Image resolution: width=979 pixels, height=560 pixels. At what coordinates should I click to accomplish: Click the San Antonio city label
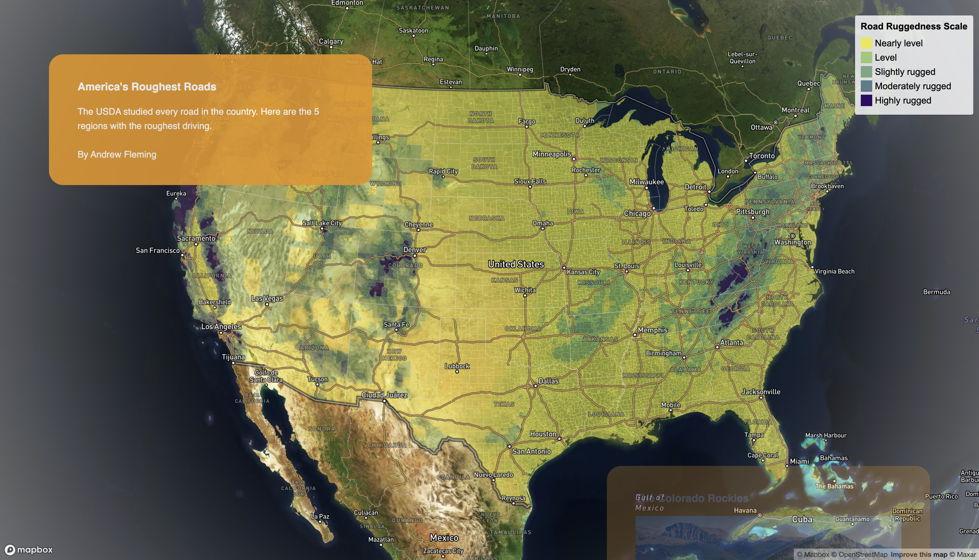pyautogui.click(x=532, y=452)
